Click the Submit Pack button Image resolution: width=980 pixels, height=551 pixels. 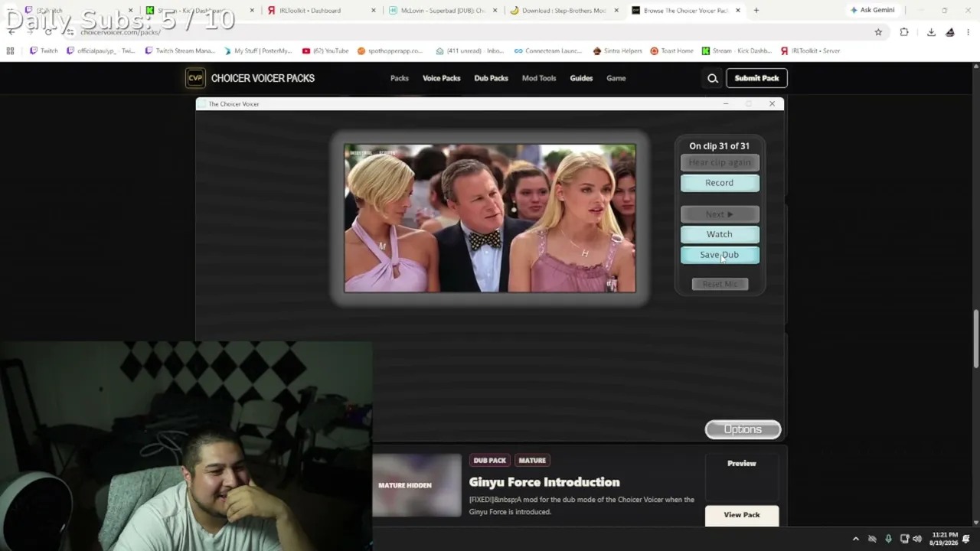(756, 78)
